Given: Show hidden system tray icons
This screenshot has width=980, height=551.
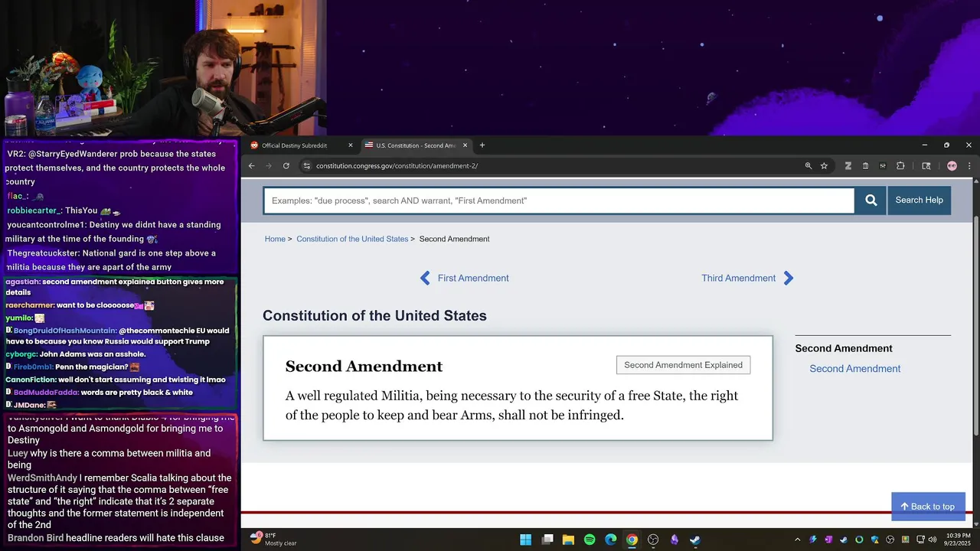Looking at the screenshot, I should click(x=798, y=540).
